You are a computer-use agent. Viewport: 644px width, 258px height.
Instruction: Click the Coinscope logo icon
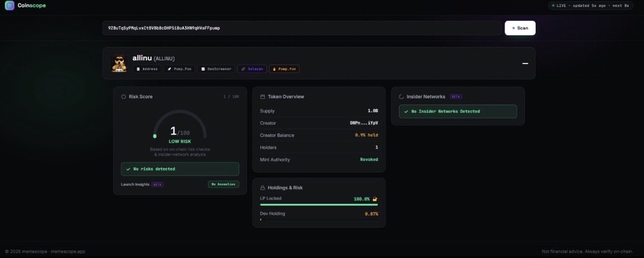(x=9, y=5)
